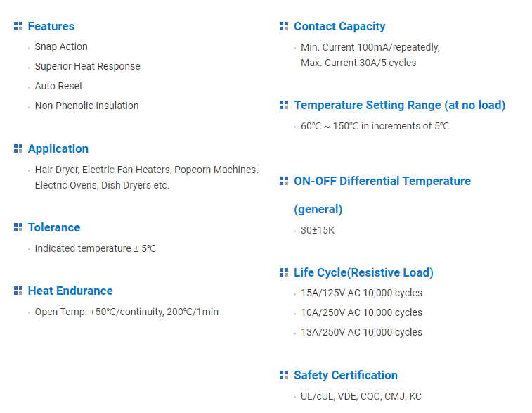This screenshot has height=413, width=532.
Task: Click the grid icon beside Temperature Setting Range
Action: click(x=284, y=105)
